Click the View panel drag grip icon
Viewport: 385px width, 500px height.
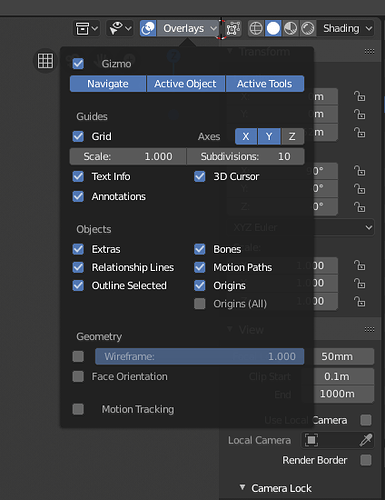tap(369, 329)
